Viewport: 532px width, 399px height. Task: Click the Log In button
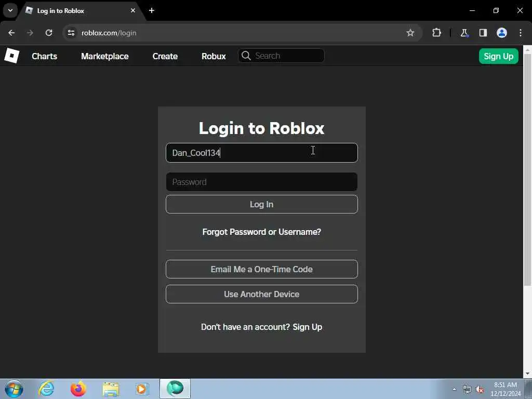(x=262, y=204)
